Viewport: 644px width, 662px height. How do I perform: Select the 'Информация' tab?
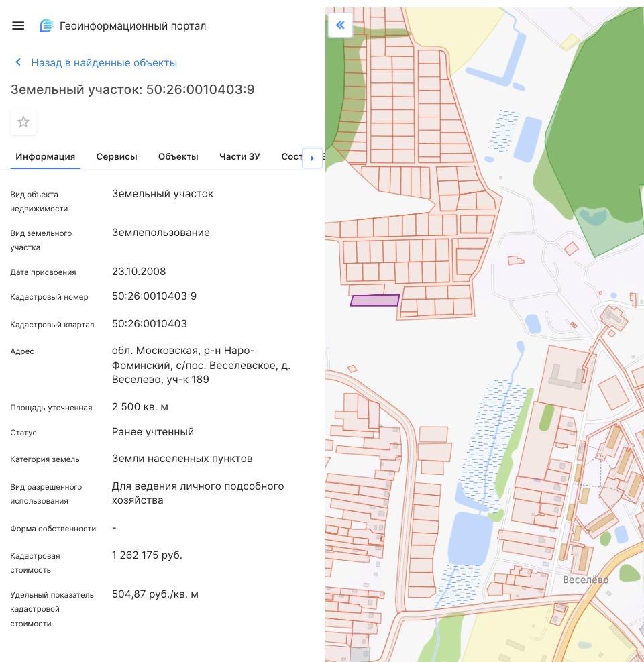point(46,156)
